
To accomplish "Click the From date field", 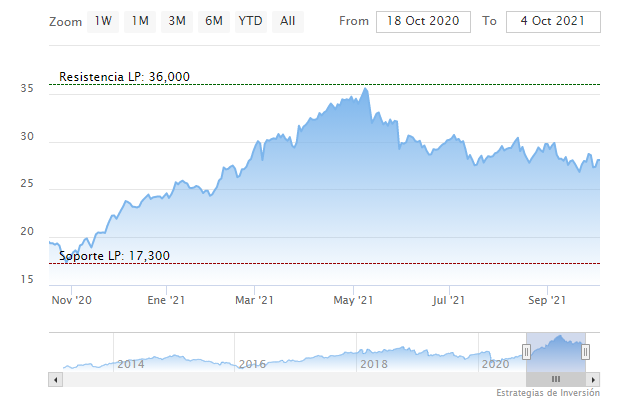I will 422,22.
